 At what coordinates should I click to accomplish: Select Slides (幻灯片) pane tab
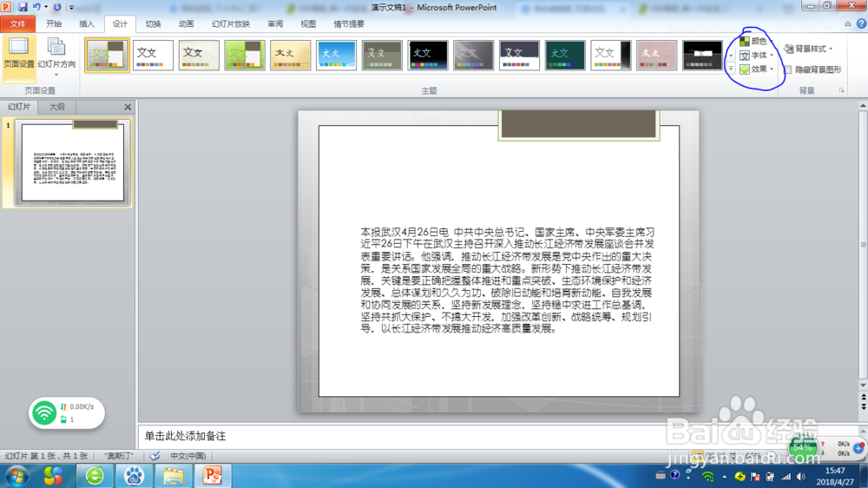(19, 107)
